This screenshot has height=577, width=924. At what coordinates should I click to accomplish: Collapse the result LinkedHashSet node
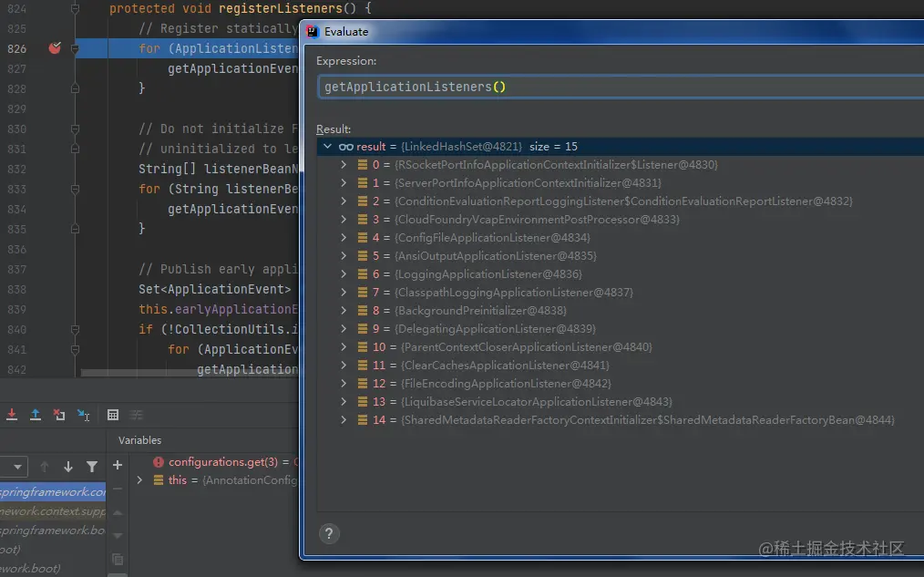(x=327, y=146)
